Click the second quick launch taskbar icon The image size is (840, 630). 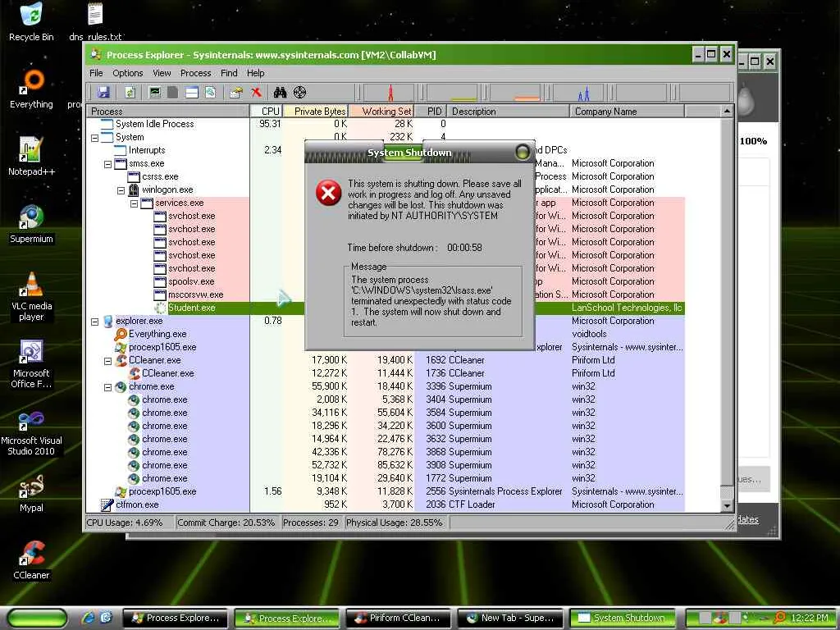click(106, 618)
